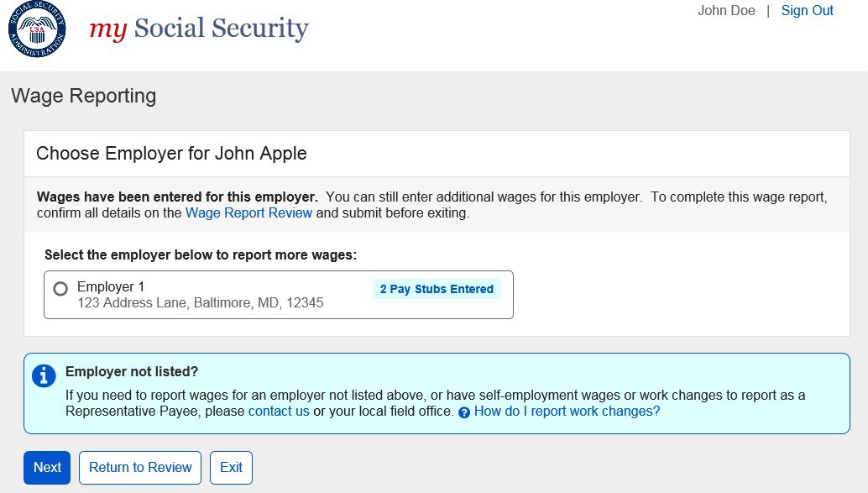Click the my Social Security title

[x=199, y=29]
